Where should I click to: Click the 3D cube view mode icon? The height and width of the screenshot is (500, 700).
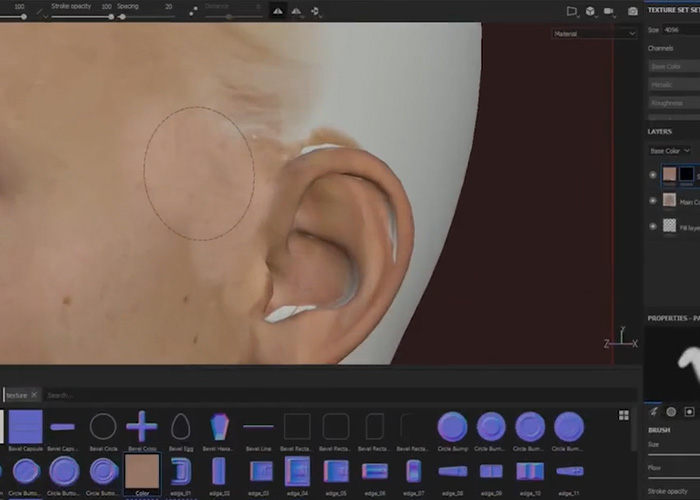point(590,11)
